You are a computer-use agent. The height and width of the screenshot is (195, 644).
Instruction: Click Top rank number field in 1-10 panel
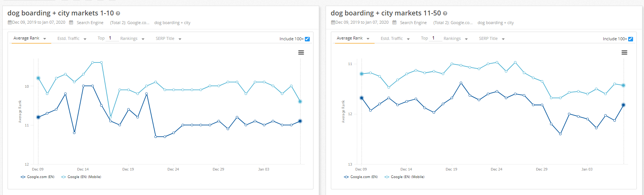click(112, 38)
